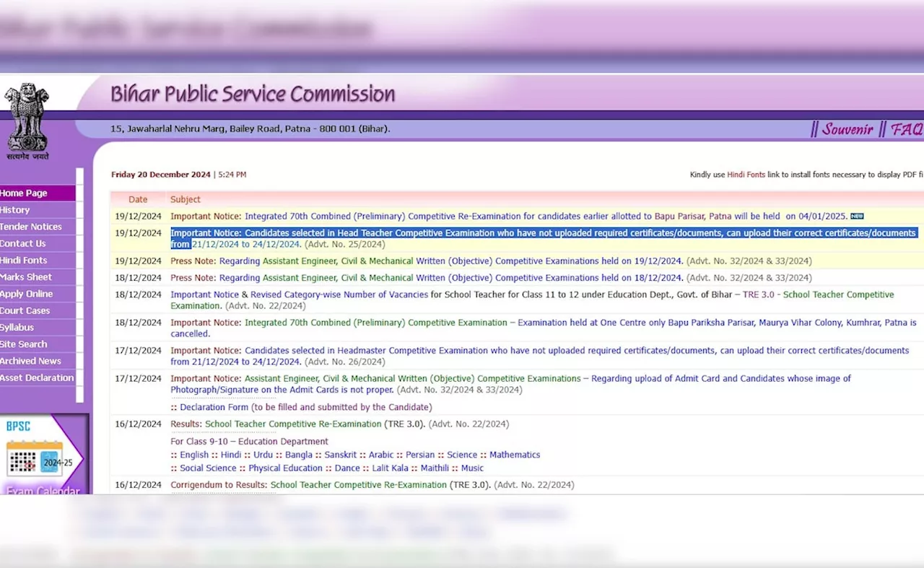This screenshot has height=568, width=924.
Task: Open the TRE 3.0 School Teacher Competitive Examination link
Action: [532, 300]
